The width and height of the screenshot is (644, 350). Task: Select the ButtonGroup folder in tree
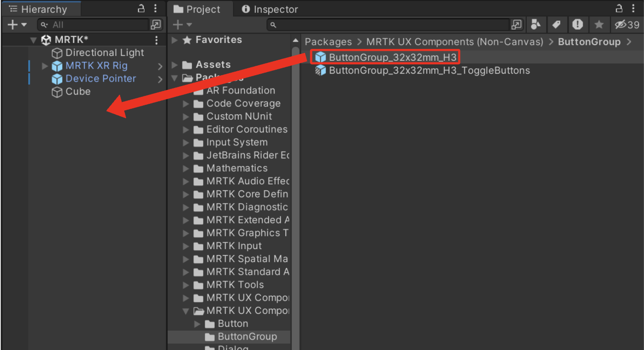coord(247,337)
